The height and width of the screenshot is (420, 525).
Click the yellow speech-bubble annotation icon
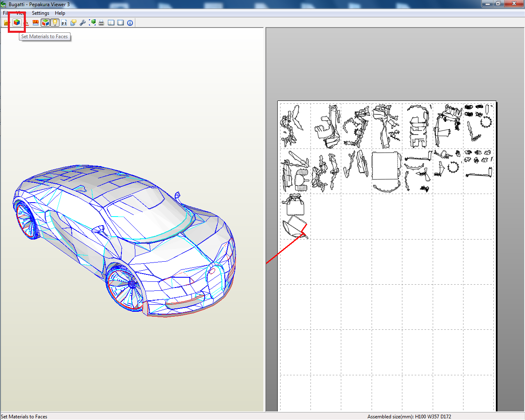[73, 23]
